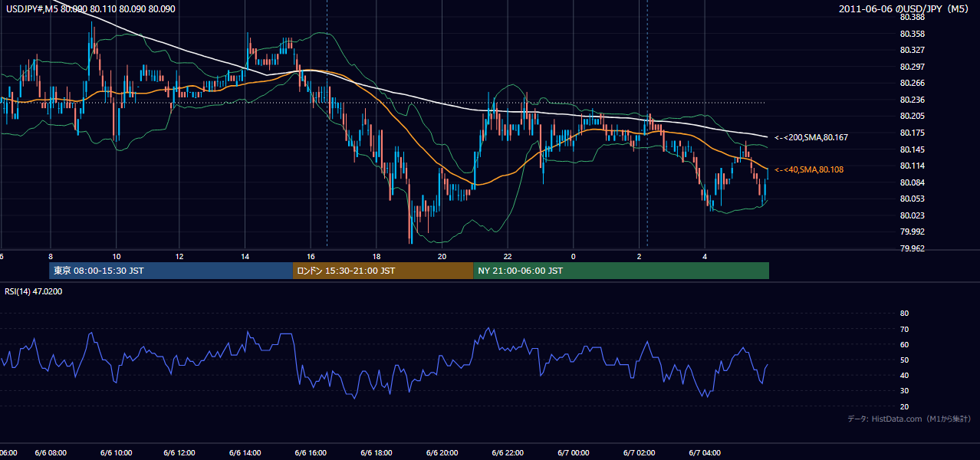Click the 2011-06-06 のUSD/JPY (M5) heading
This screenshot has height=460, width=980.
[905, 8]
